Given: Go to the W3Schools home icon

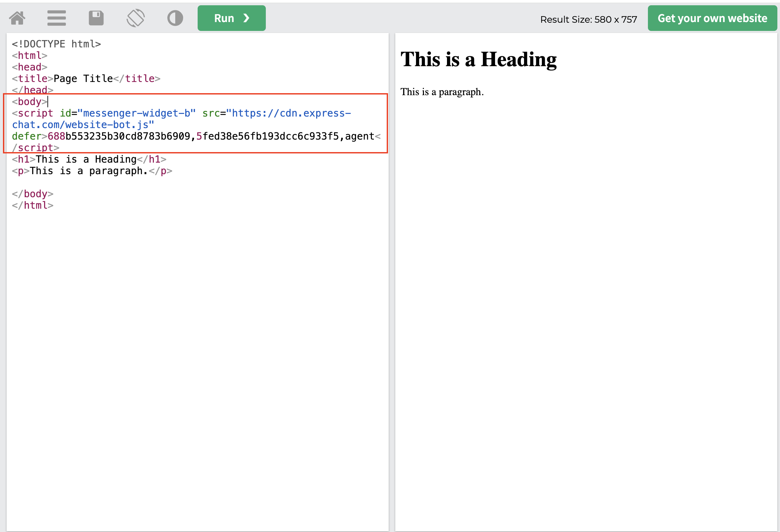Looking at the screenshot, I should (x=17, y=18).
